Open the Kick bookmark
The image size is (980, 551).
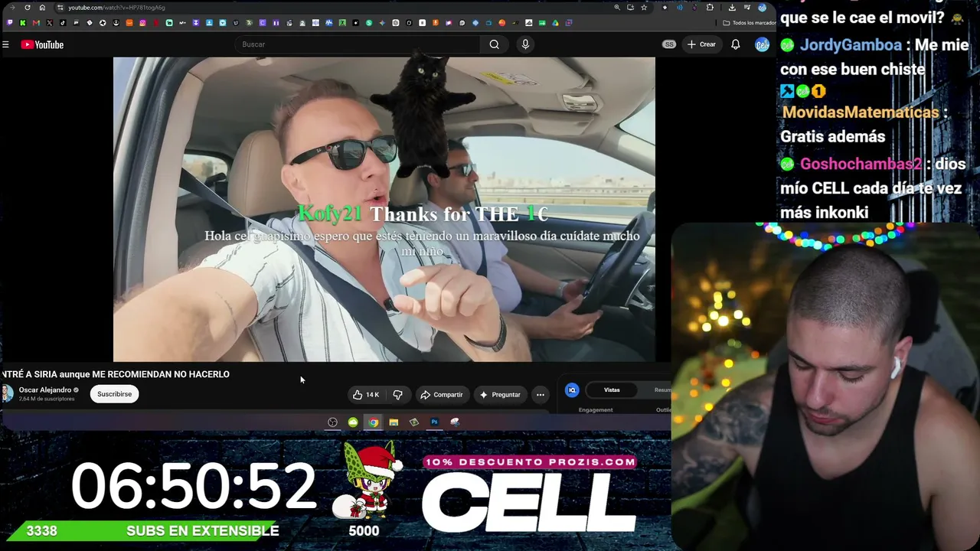[x=23, y=23]
